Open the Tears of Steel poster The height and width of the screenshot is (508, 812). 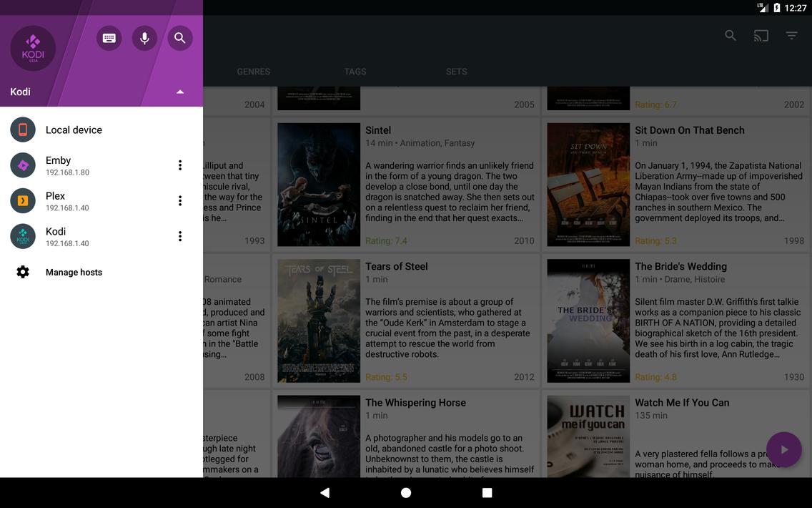coord(319,321)
